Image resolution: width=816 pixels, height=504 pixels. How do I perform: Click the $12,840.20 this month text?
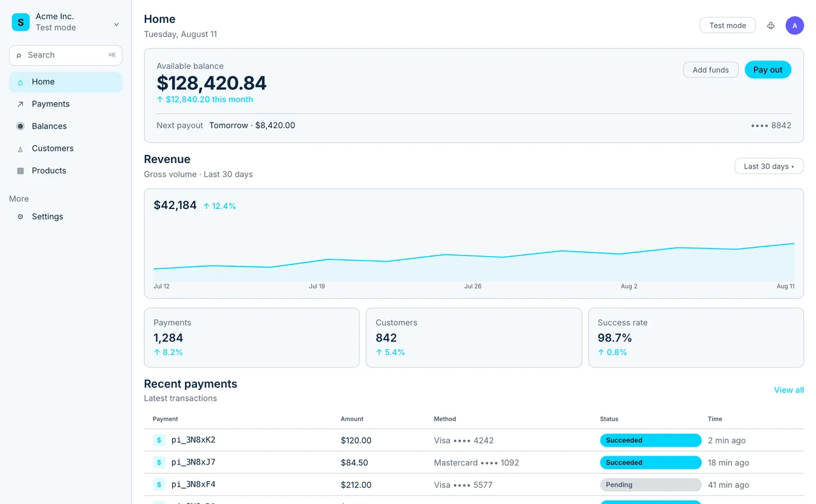pos(205,99)
